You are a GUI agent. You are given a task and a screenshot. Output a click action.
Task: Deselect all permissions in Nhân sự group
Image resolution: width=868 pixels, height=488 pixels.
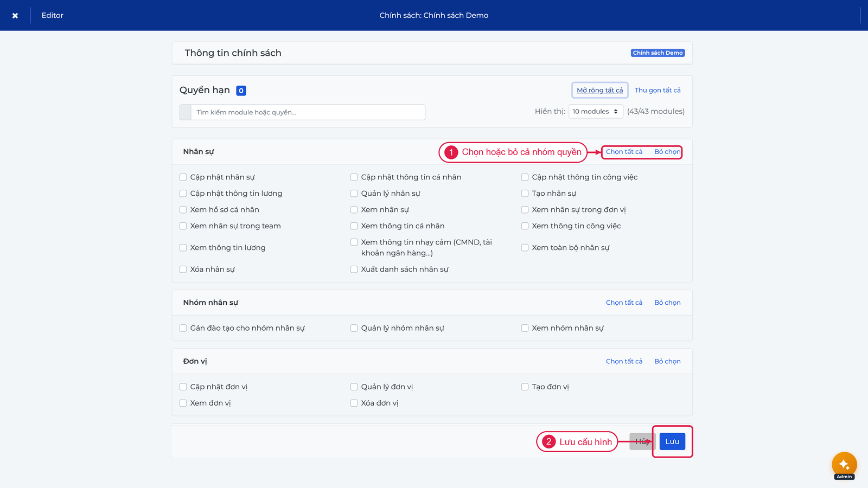(x=667, y=152)
